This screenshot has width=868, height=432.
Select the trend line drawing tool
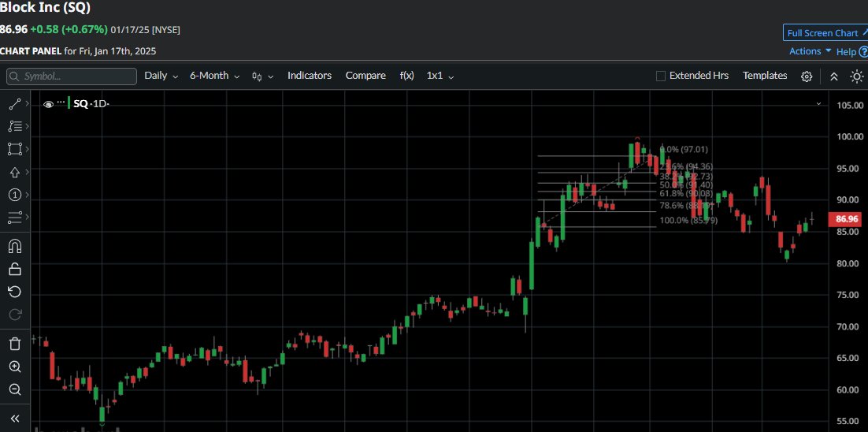coord(15,103)
